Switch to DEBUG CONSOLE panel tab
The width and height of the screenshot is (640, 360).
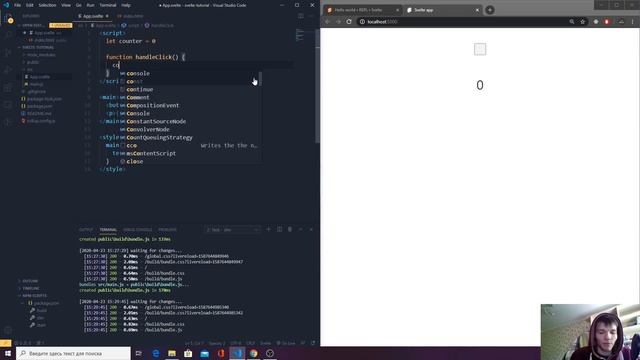pyautogui.click(x=138, y=230)
